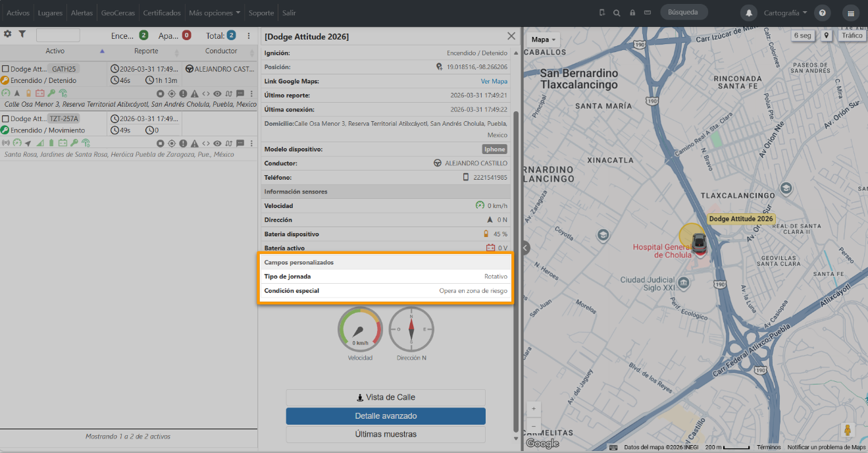Open the apps grid icon
868x453 pixels.
click(851, 13)
